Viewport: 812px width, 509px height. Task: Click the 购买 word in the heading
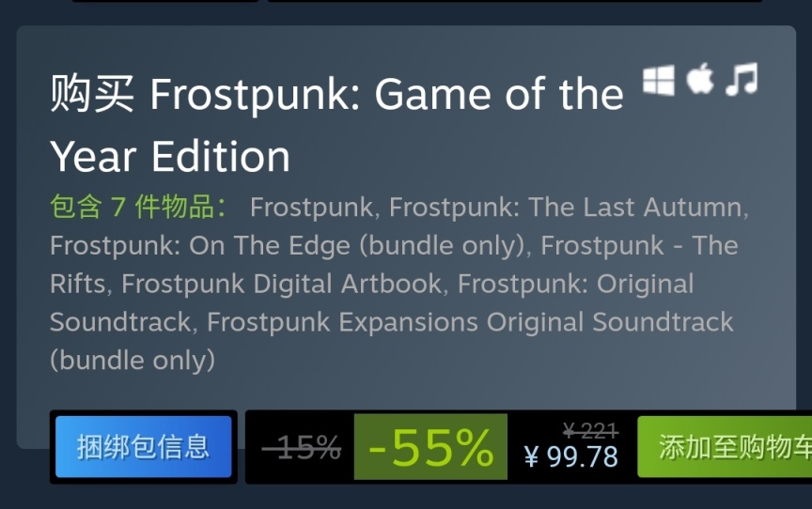click(x=92, y=95)
